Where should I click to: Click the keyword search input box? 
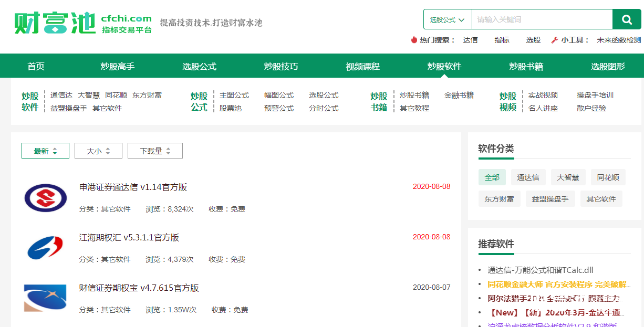click(541, 19)
